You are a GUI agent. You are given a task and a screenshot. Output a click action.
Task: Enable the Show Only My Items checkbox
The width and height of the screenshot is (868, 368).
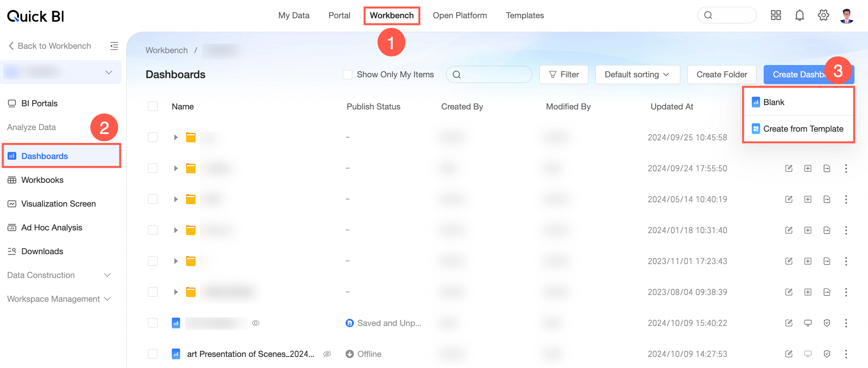(x=348, y=75)
